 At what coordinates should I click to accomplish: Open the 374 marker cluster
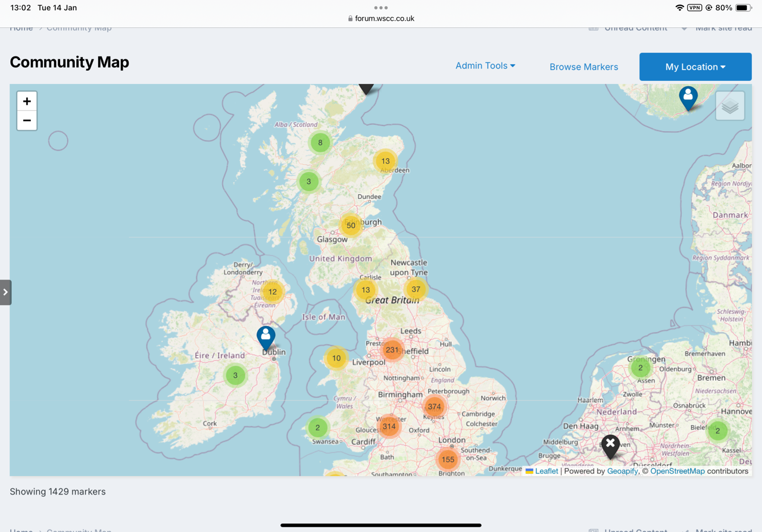(x=435, y=406)
